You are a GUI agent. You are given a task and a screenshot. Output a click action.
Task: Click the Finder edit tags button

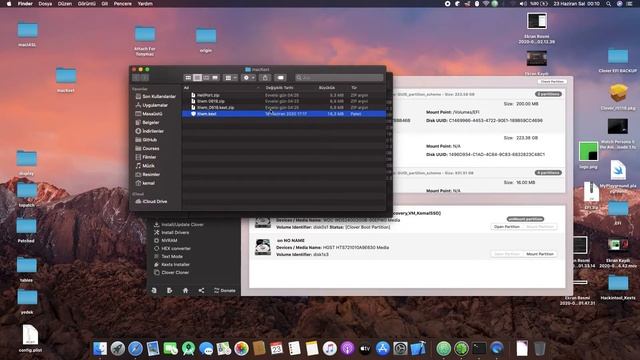pos(280,78)
